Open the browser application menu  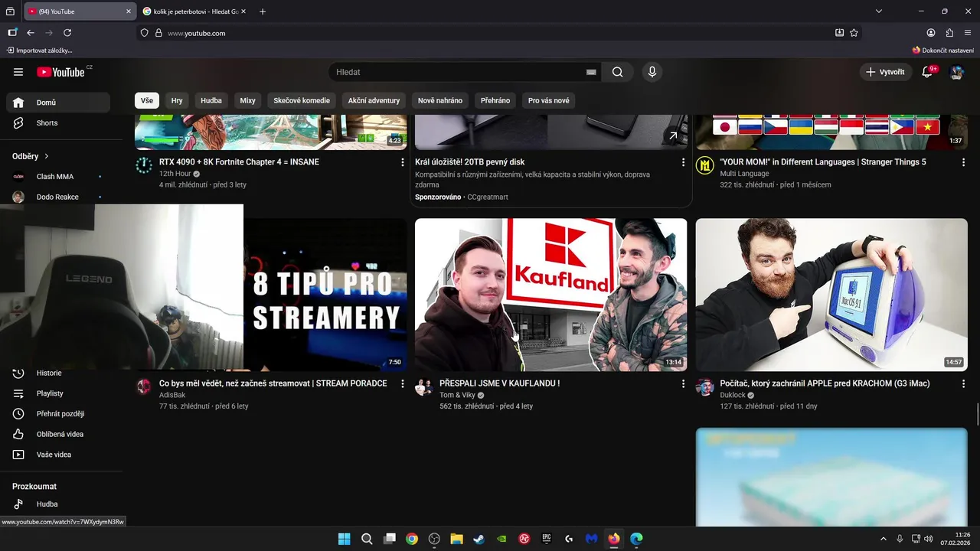click(x=968, y=33)
